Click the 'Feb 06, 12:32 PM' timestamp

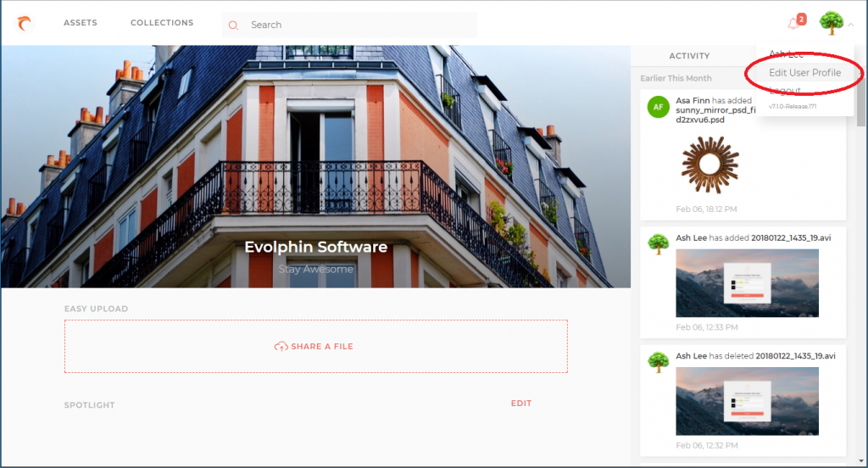pyautogui.click(x=707, y=445)
